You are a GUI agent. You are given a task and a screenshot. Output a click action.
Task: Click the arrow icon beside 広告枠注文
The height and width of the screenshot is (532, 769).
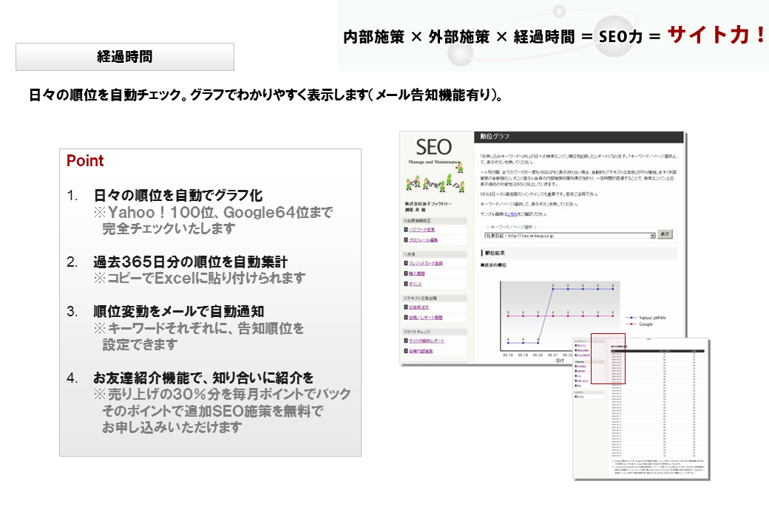(x=405, y=307)
